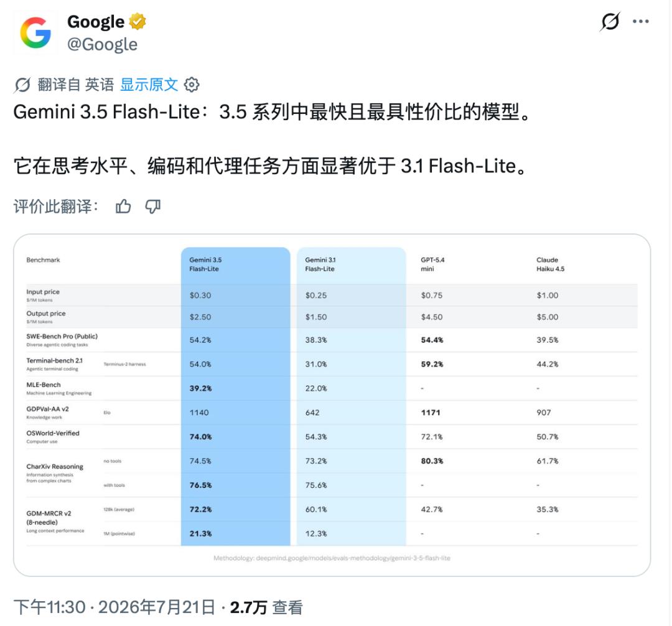Viewport: 672px width, 626px height.
Task: Click 显示原文 to show original text
Action: 149,85
